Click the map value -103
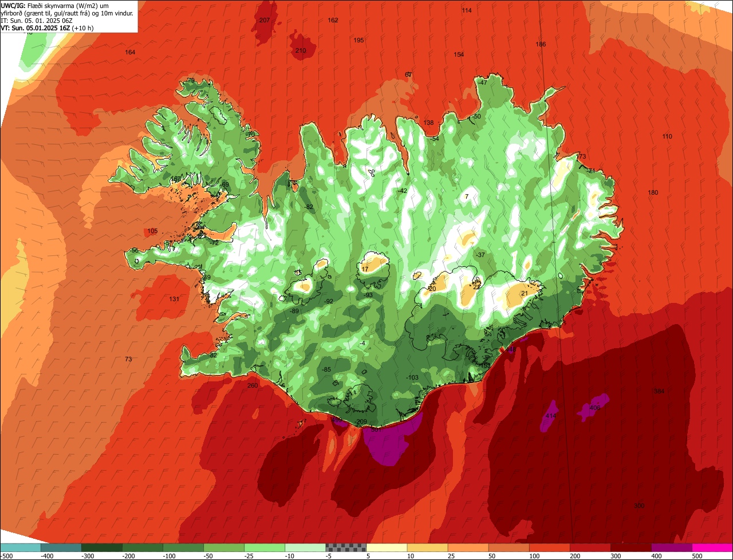The width and height of the screenshot is (733, 560). (x=412, y=377)
